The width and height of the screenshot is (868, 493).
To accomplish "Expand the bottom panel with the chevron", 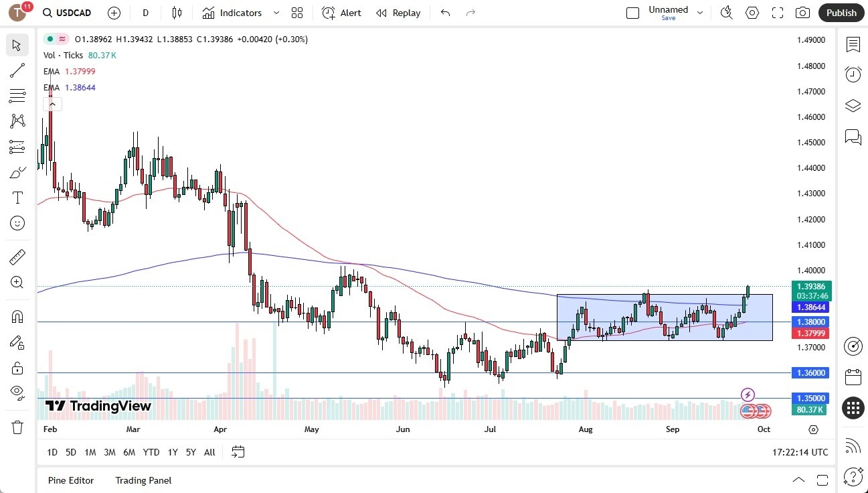I will [799, 480].
